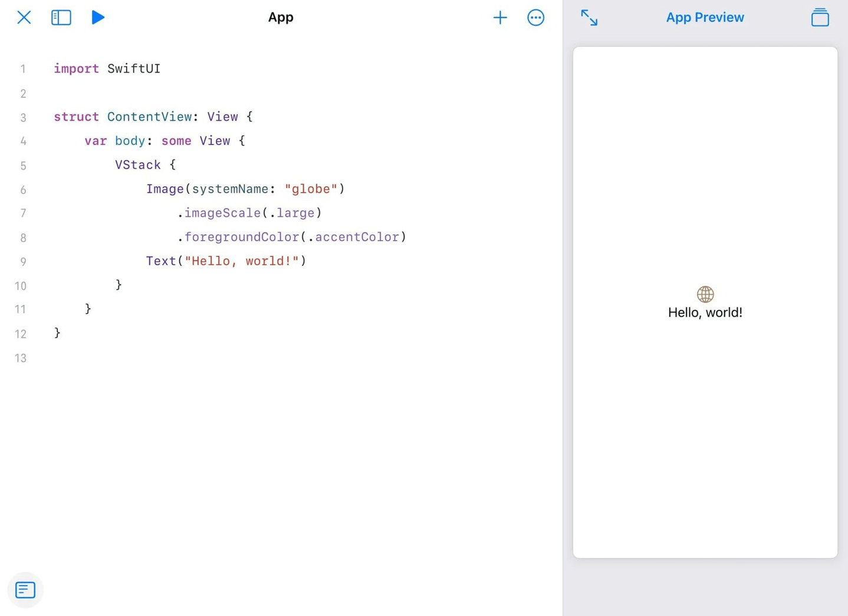Tap line number 5 in the gutter

point(23,166)
